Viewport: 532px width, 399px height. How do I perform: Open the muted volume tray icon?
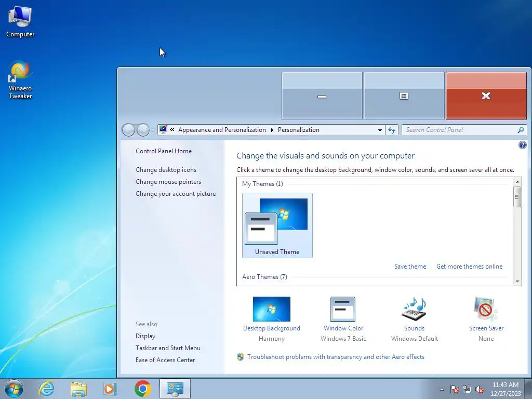pos(480,389)
